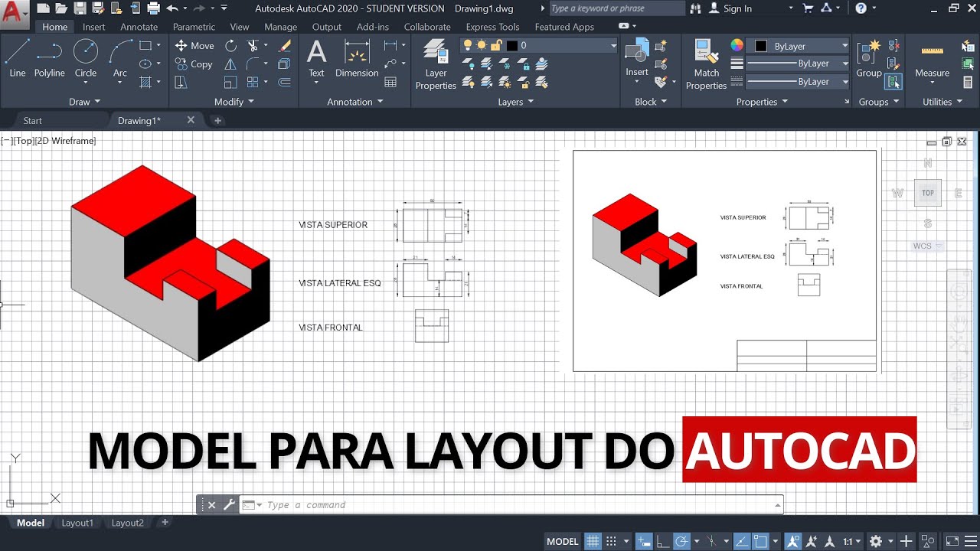Click the Table icon in Annotation
The height and width of the screenshot is (551, 980).
pyautogui.click(x=390, y=82)
